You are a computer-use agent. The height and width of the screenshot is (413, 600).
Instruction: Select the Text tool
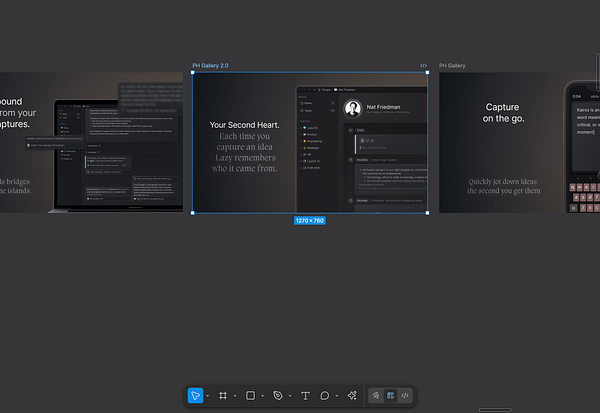coord(305,396)
